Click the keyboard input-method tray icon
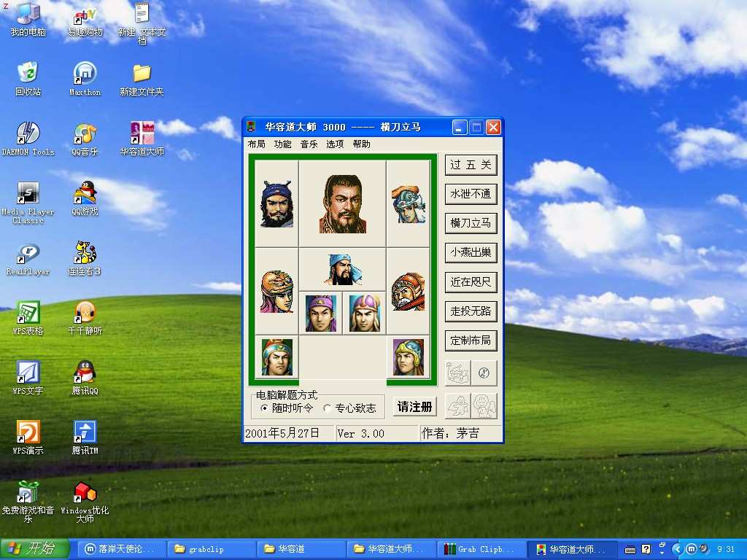 [x=630, y=550]
